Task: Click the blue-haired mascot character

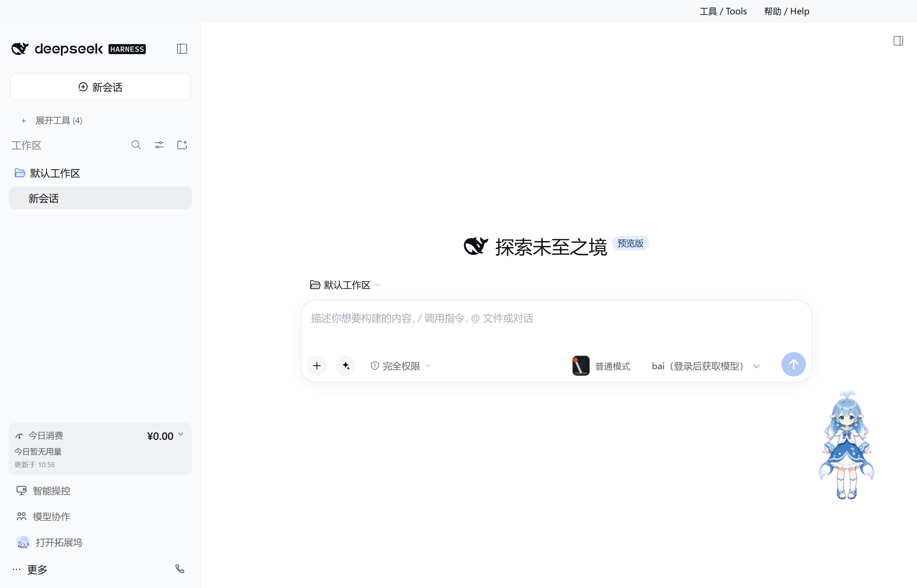Action: pyautogui.click(x=846, y=445)
